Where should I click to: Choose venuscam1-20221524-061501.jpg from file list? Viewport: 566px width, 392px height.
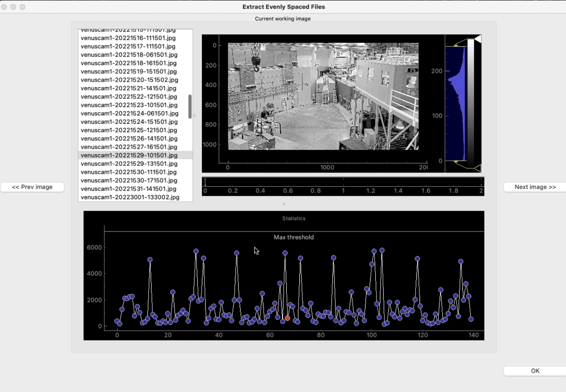pos(129,113)
